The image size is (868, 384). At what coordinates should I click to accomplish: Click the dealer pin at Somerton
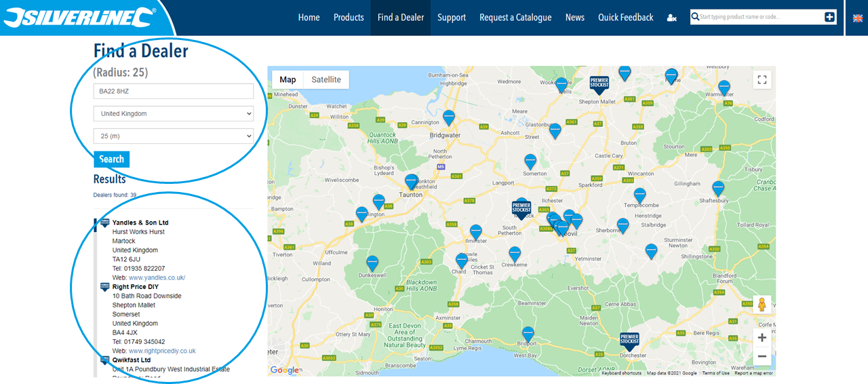pos(530,161)
